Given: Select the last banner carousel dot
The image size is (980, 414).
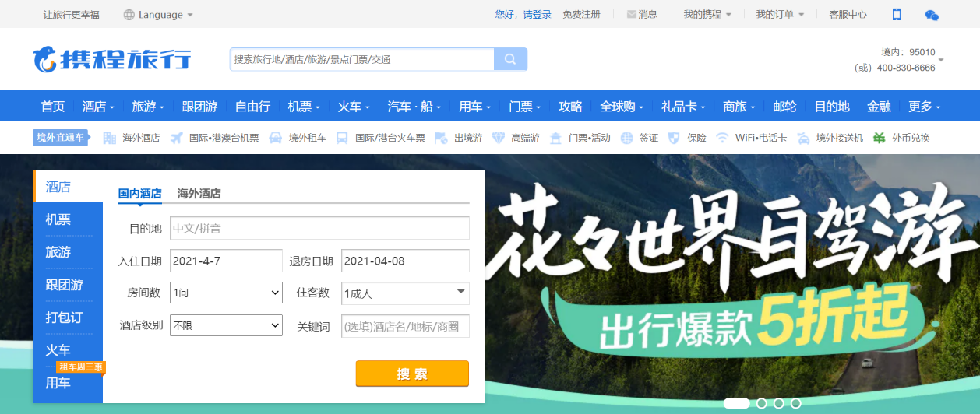Looking at the screenshot, I should (796, 403).
